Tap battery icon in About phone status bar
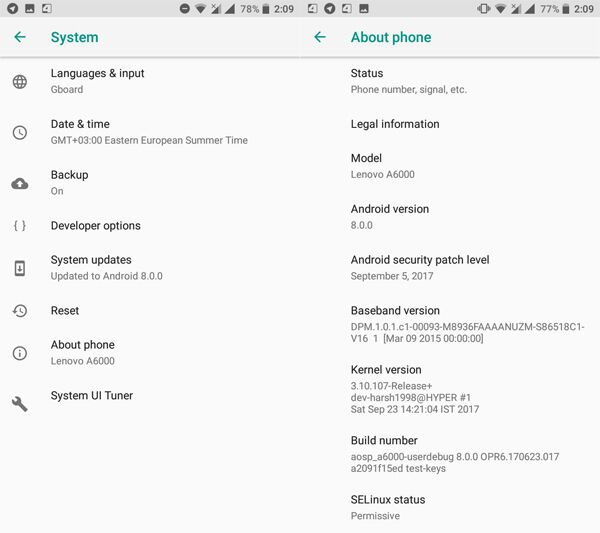Screen dimensions: 600x533 pos(566,9)
